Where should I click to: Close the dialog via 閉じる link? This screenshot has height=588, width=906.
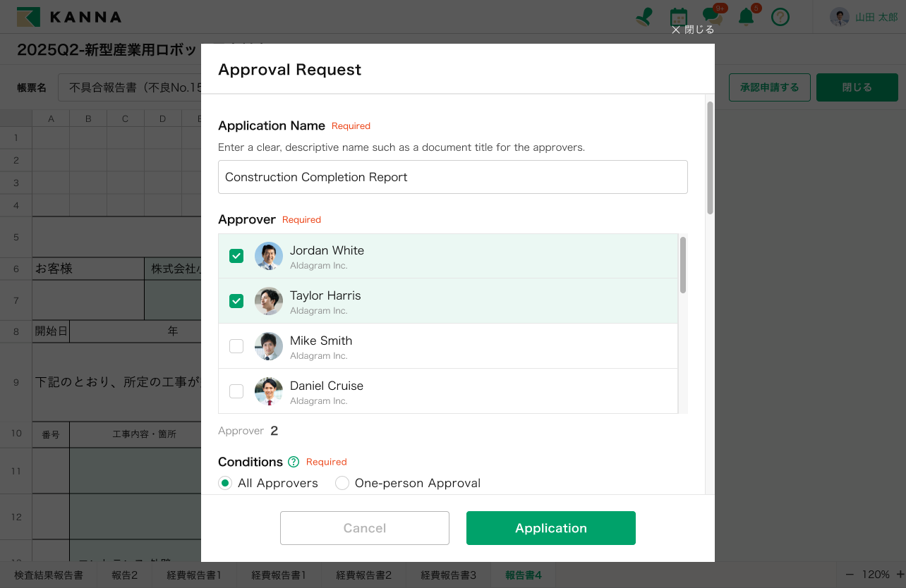pyautogui.click(x=692, y=30)
